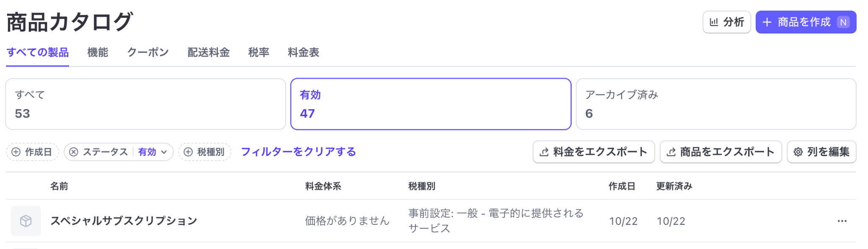
Task: Click the plus icon in 商品を作成
Action: click(767, 22)
